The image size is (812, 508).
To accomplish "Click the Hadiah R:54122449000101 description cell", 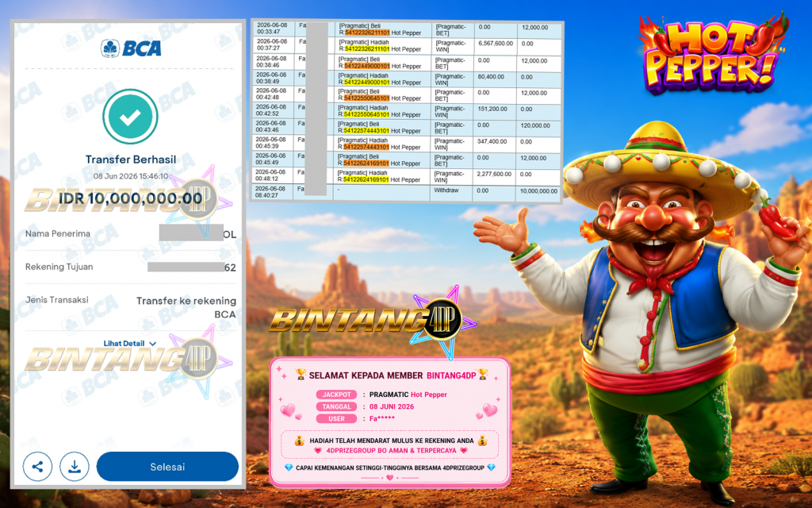I will point(381,79).
